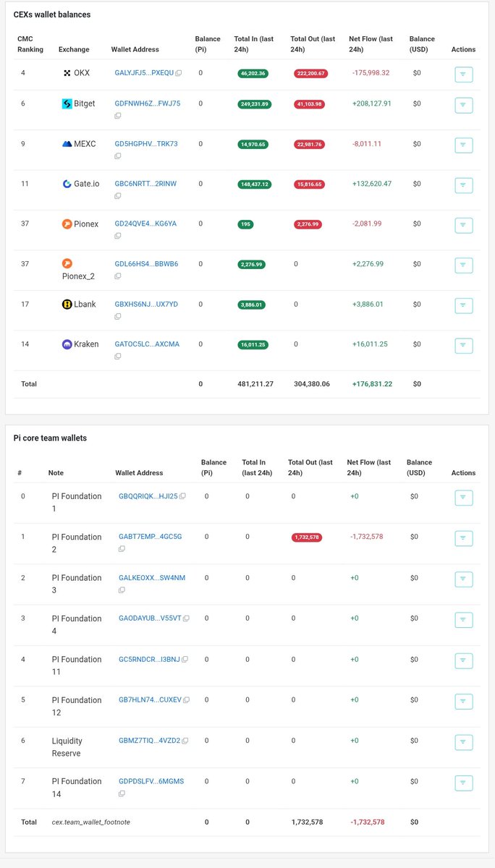Open wallet address GAODAYUB...V55VT
495x868 pixels.
(x=150, y=618)
